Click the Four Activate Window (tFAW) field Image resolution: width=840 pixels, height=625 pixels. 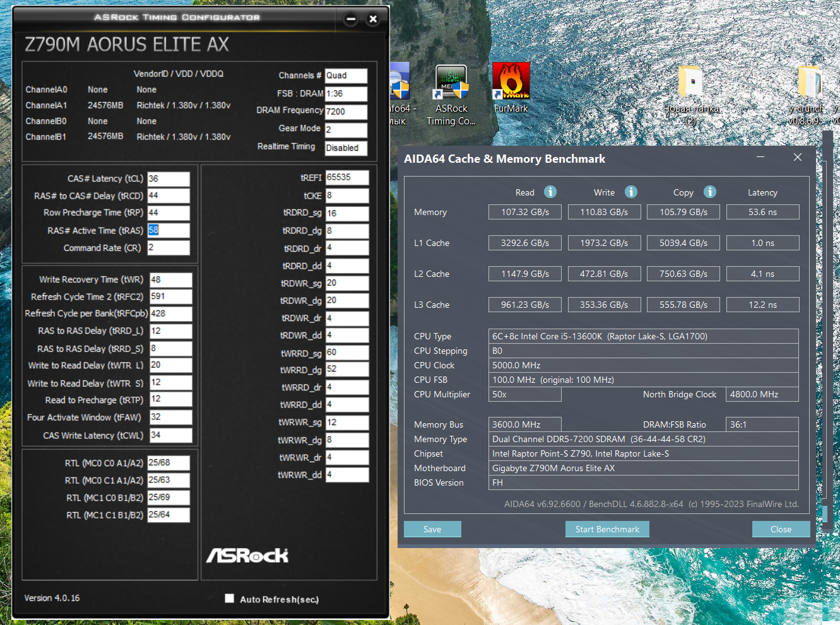[x=171, y=417]
